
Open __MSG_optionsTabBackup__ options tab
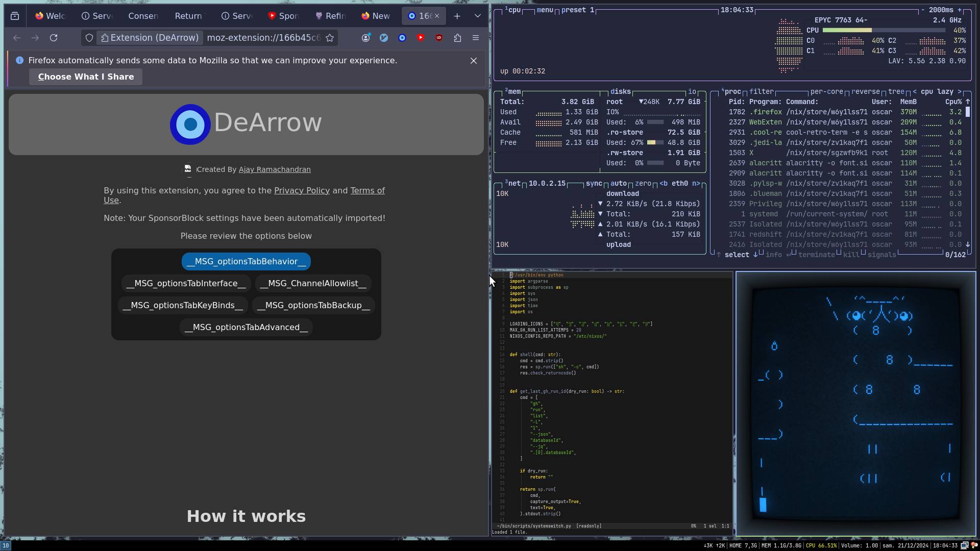point(313,305)
